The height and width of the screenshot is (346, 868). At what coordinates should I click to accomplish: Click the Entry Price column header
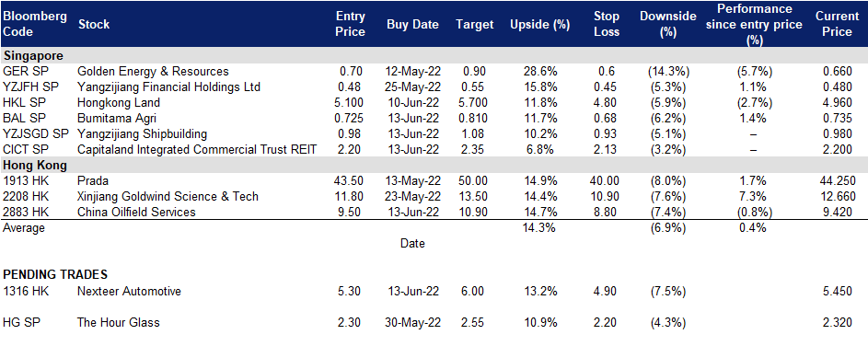351,24
